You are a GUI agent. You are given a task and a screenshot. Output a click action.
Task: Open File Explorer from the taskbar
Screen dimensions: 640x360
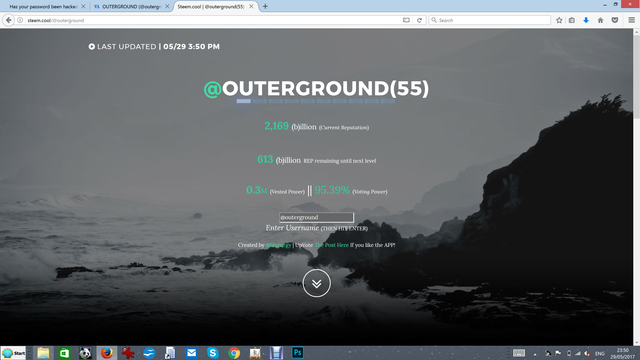[43, 353]
